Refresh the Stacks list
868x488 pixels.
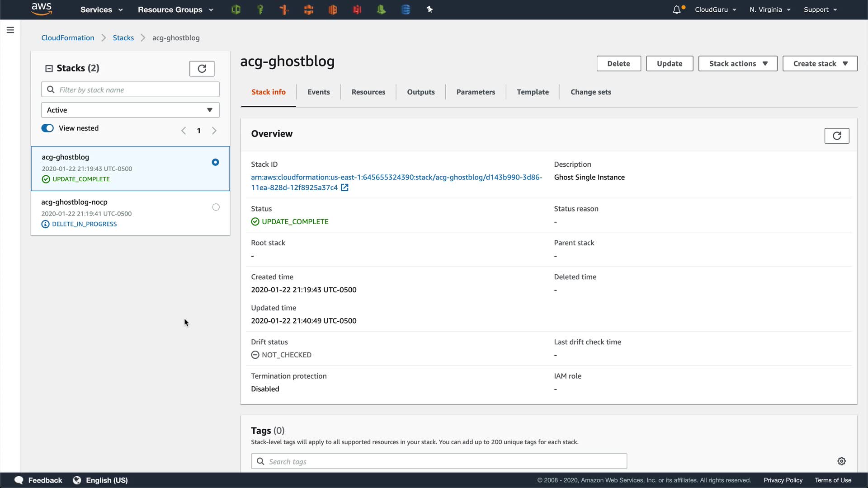click(x=202, y=69)
